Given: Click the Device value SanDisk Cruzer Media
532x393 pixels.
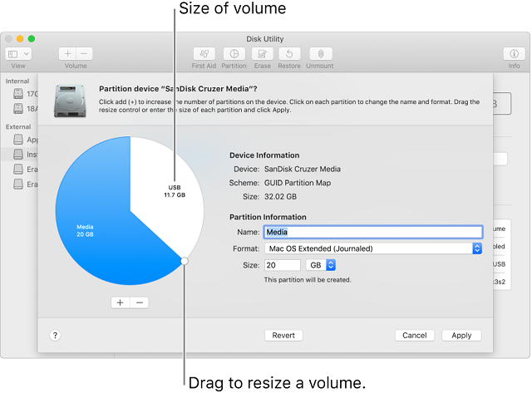Looking at the screenshot, I should click(303, 169).
